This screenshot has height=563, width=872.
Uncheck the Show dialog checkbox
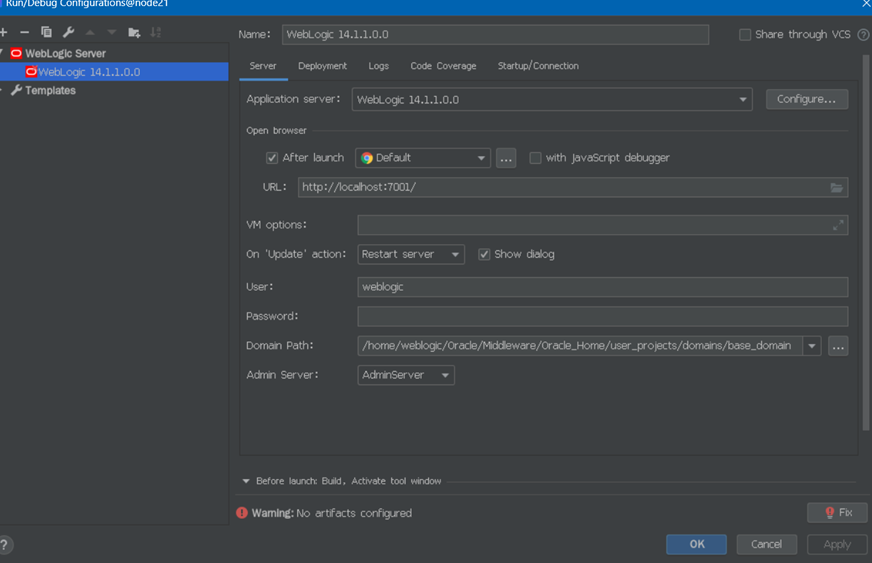[x=484, y=254]
